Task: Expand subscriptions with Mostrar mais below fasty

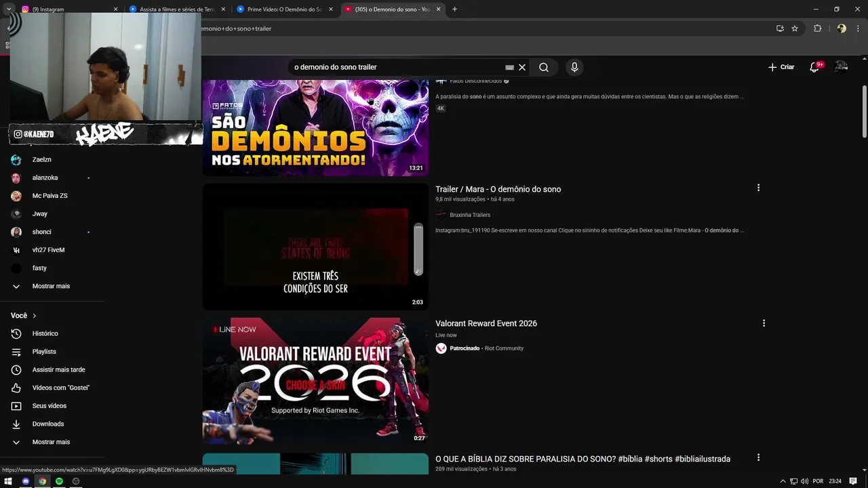Action: [51, 286]
